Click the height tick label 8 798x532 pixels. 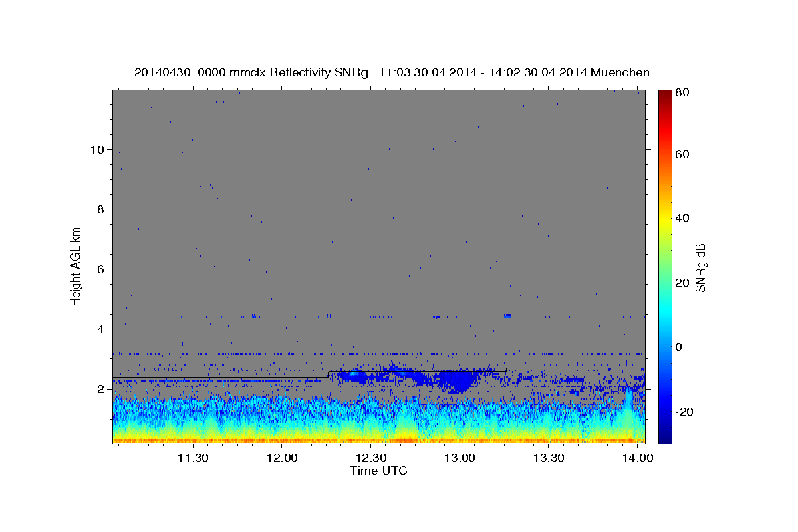100,209
